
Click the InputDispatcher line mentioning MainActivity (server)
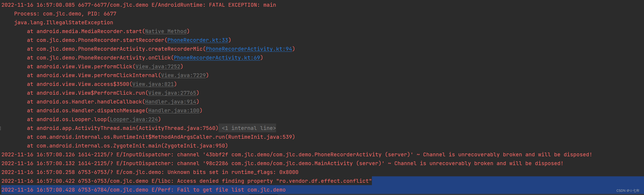(282, 163)
